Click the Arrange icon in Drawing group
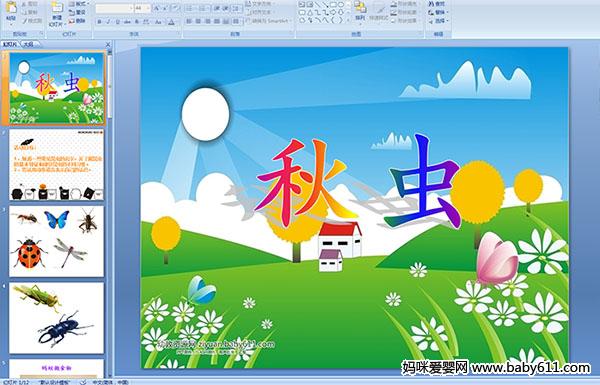This screenshot has height=385, width=600. coord(360,11)
